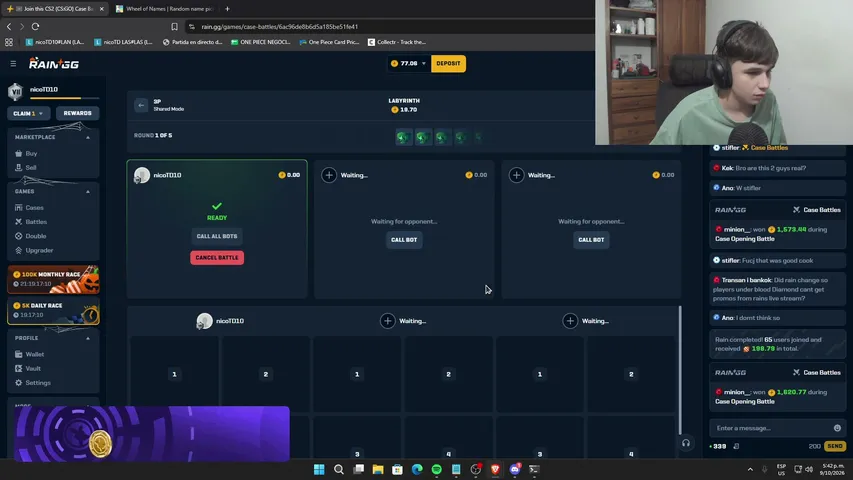Image resolution: width=853 pixels, height=480 pixels.
Task: Open the 100K Monthly Race banner
Action: tap(53, 279)
